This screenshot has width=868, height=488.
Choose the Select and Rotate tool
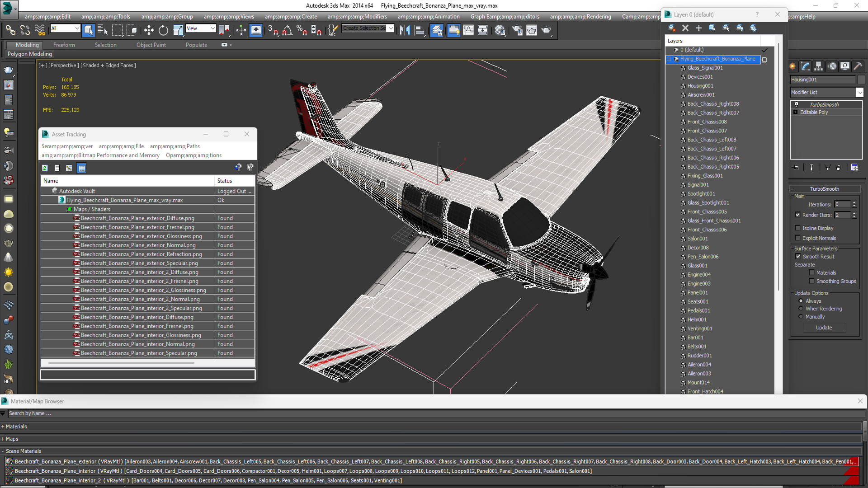pos(163,30)
